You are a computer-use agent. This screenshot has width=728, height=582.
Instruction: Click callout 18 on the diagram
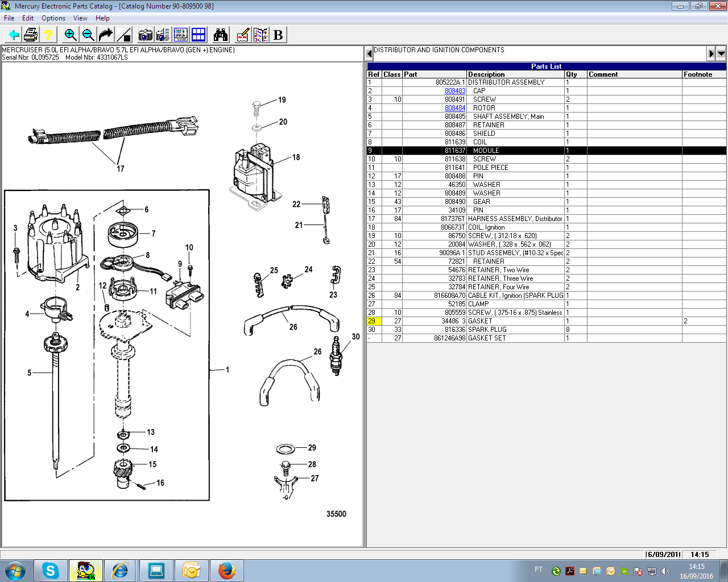[296, 157]
